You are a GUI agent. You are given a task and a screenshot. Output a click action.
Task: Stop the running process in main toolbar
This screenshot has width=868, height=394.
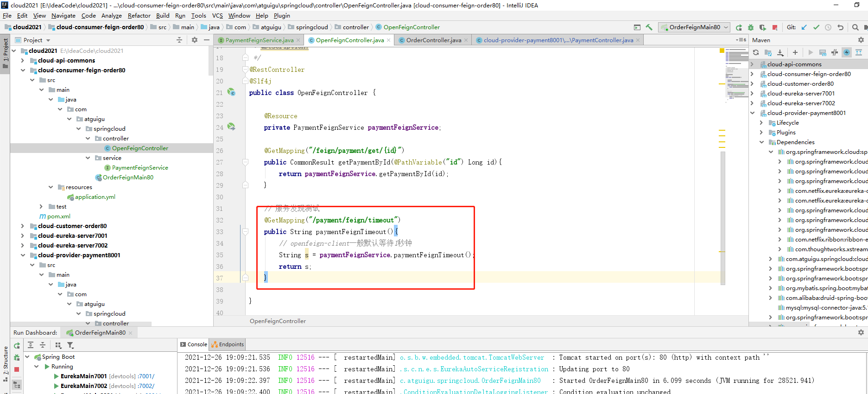pos(775,27)
